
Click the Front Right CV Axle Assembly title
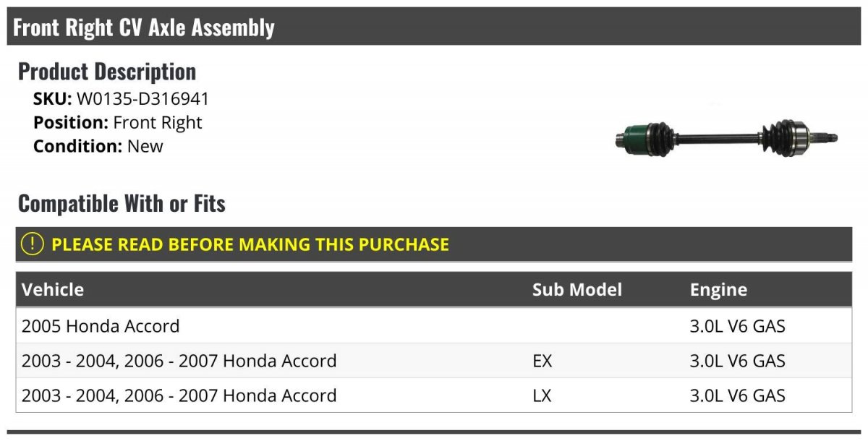[x=144, y=27]
